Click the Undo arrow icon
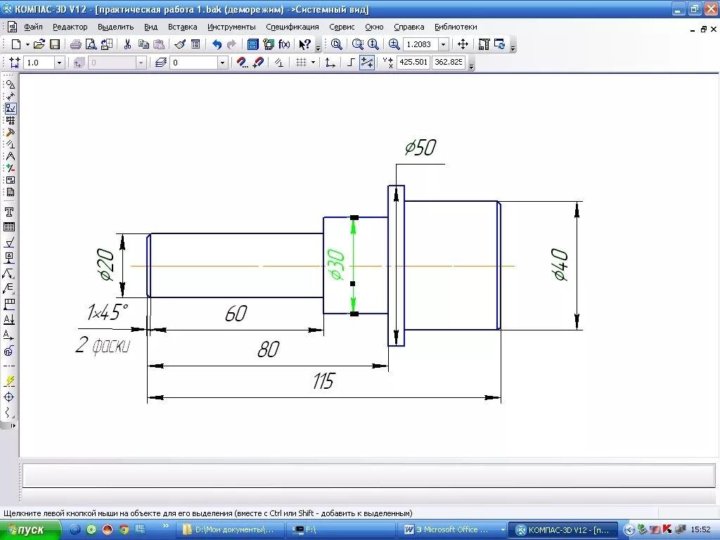Image resolution: width=720 pixels, height=540 pixels. click(x=216, y=45)
